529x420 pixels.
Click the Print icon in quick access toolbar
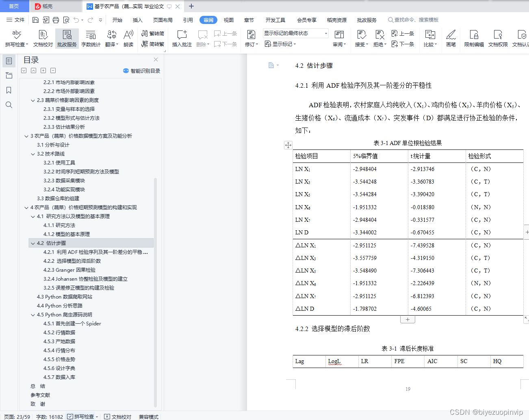point(56,20)
